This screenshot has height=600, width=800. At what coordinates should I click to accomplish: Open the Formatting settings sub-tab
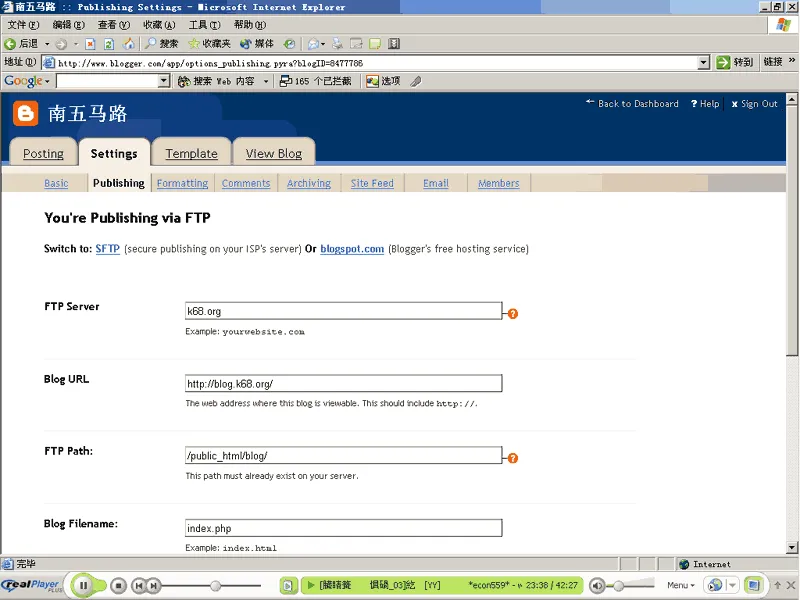pyautogui.click(x=182, y=183)
